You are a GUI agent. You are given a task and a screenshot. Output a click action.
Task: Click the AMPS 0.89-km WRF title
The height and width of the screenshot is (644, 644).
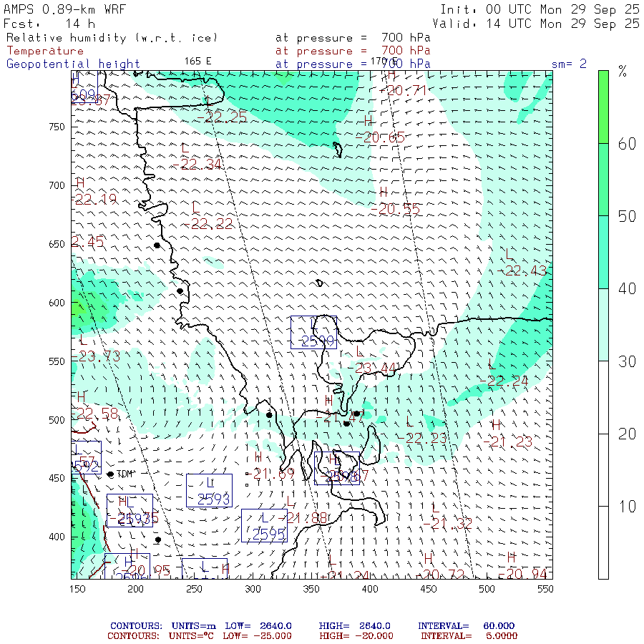tap(64, 9)
